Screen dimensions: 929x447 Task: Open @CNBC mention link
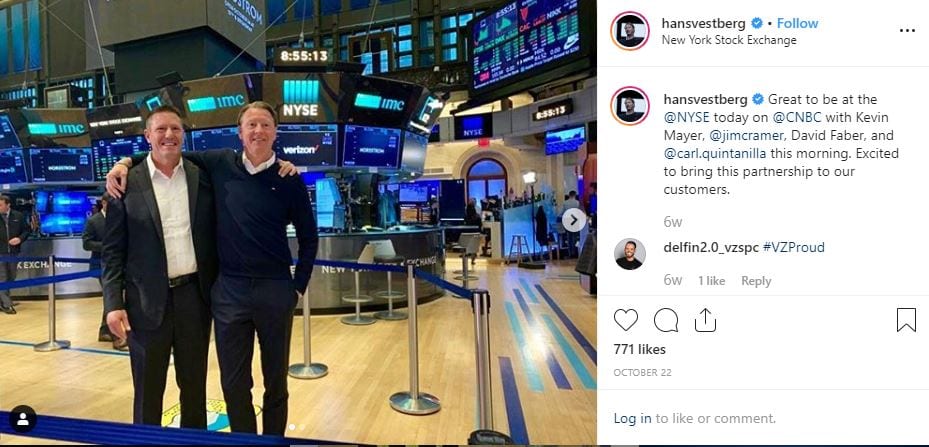pos(797,117)
